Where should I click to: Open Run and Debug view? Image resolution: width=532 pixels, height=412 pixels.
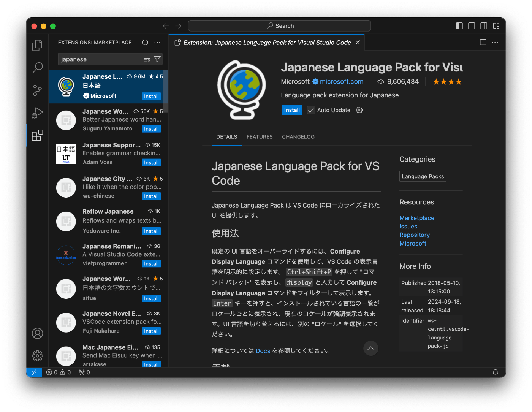37,113
